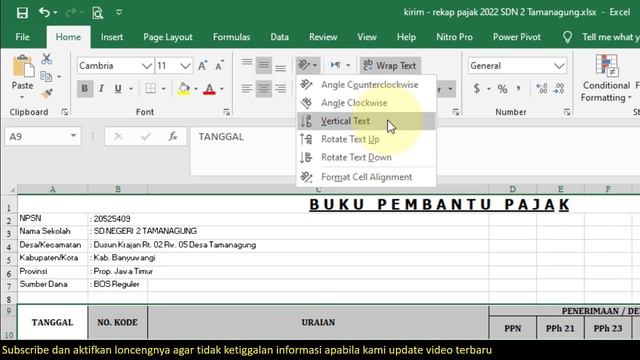Toggle Wrap Text for the cell
Screen dimensions: 640x360
click(x=390, y=65)
